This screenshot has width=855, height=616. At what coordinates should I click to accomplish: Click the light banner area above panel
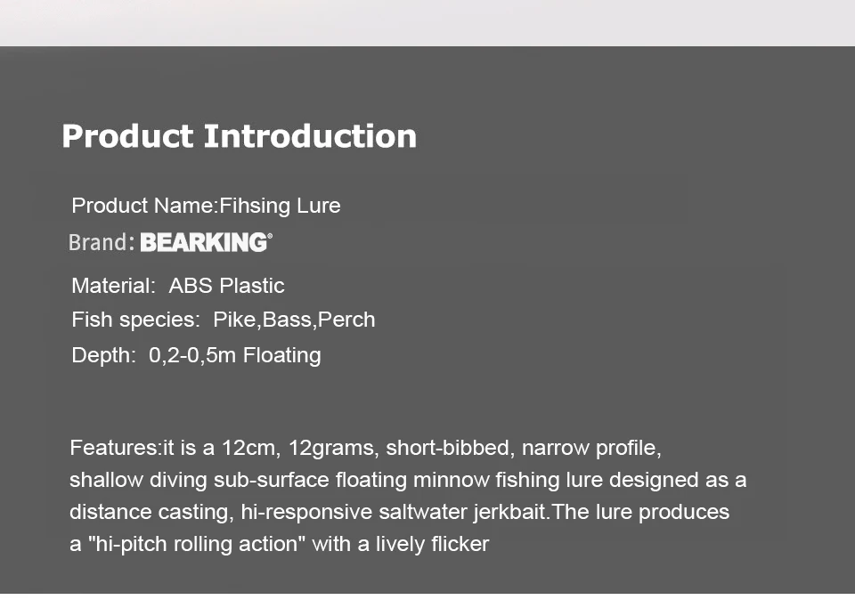pyautogui.click(x=427, y=23)
